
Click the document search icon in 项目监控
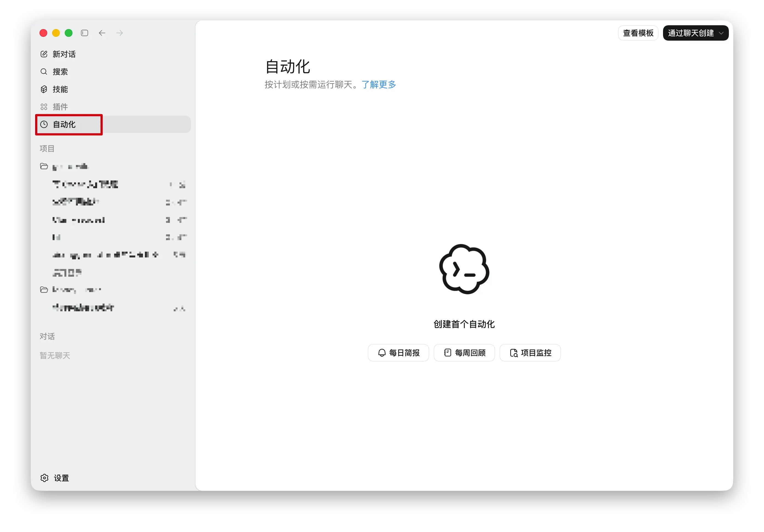(514, 353)
